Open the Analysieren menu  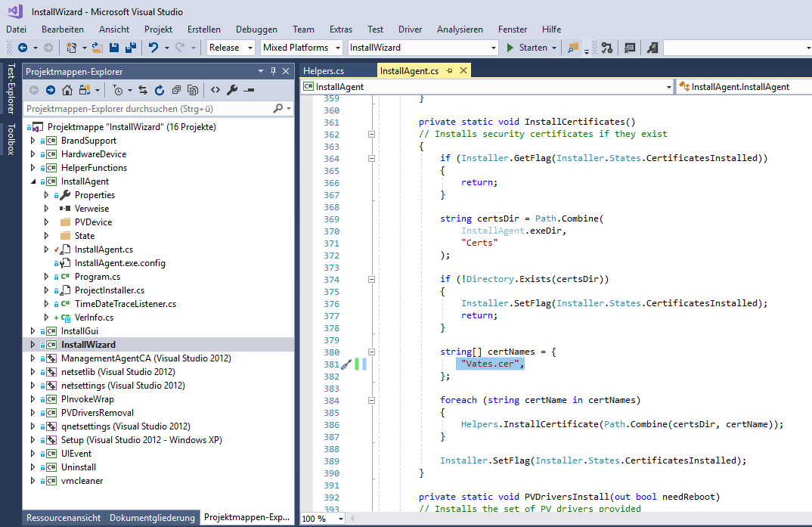pyautogui.click(x=460, y=29)
